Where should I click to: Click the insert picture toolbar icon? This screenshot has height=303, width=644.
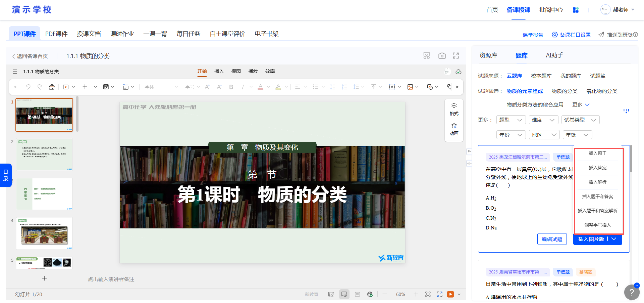(x=410, y=87)
